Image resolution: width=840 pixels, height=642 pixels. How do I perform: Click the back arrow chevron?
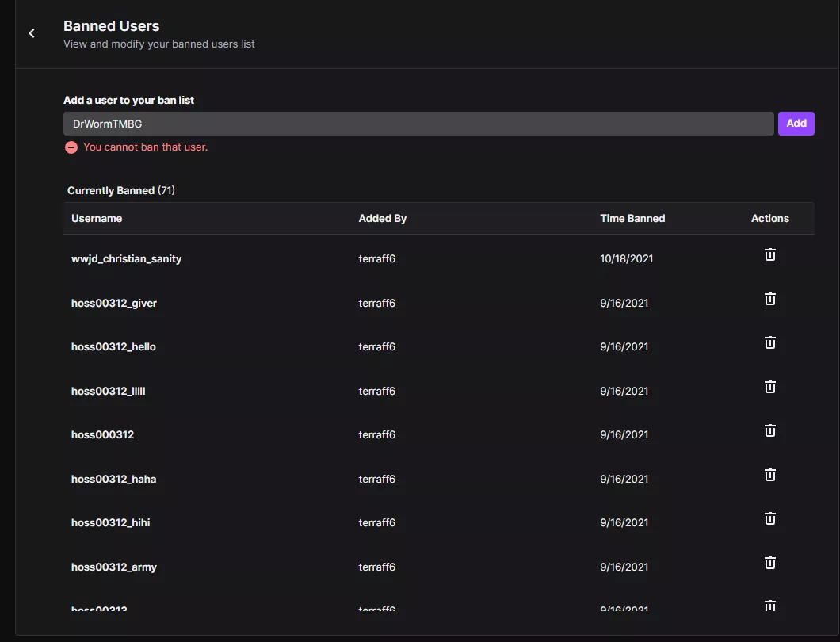tap(31, 33)
